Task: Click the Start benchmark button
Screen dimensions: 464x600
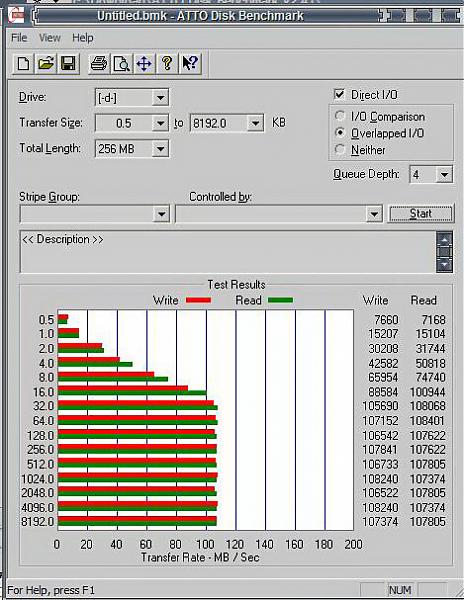Action: point(421,214)
